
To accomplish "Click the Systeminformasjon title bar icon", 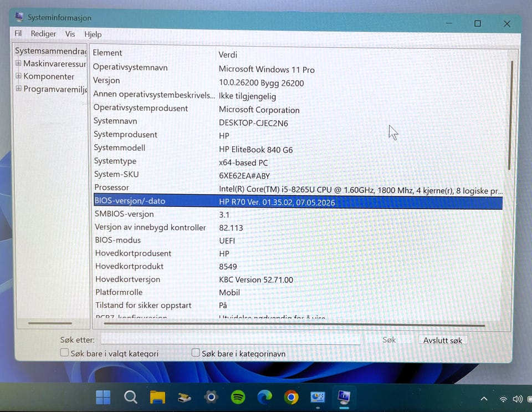I will pos(19,16).
